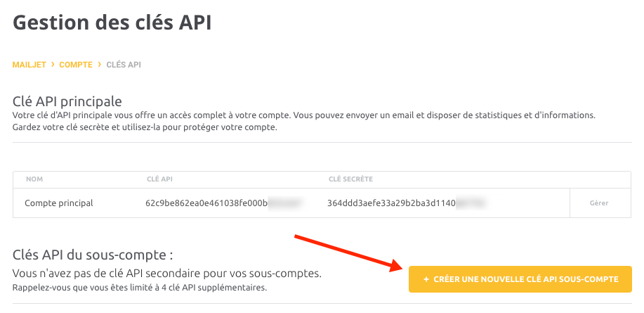Click the chevron after COMPTE breadcrumb
644x313 pixels.
tap(100, 65)
